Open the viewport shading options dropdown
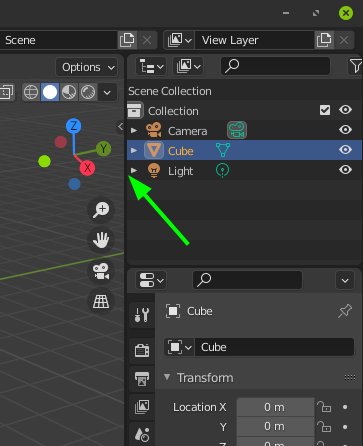 107,92
